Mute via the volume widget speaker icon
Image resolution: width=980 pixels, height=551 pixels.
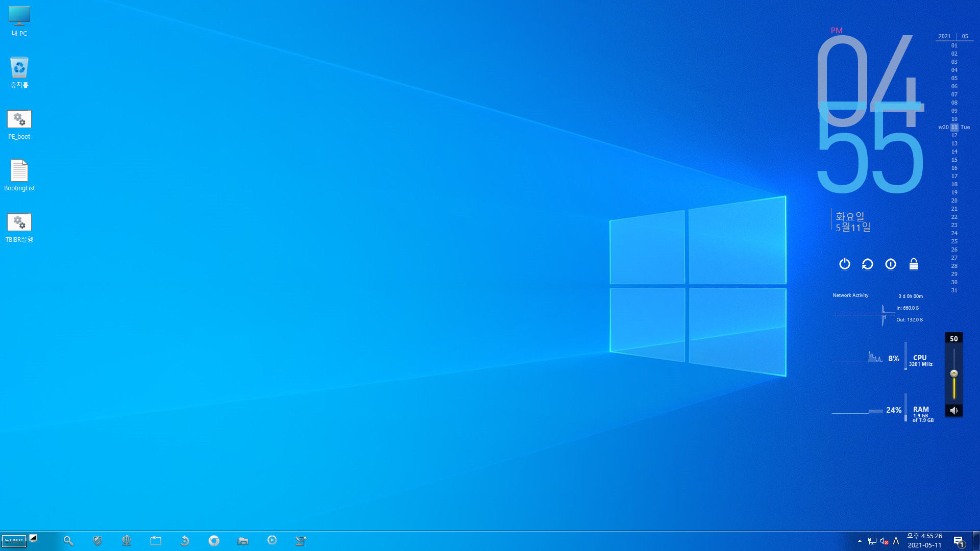(x=953, y=410)
